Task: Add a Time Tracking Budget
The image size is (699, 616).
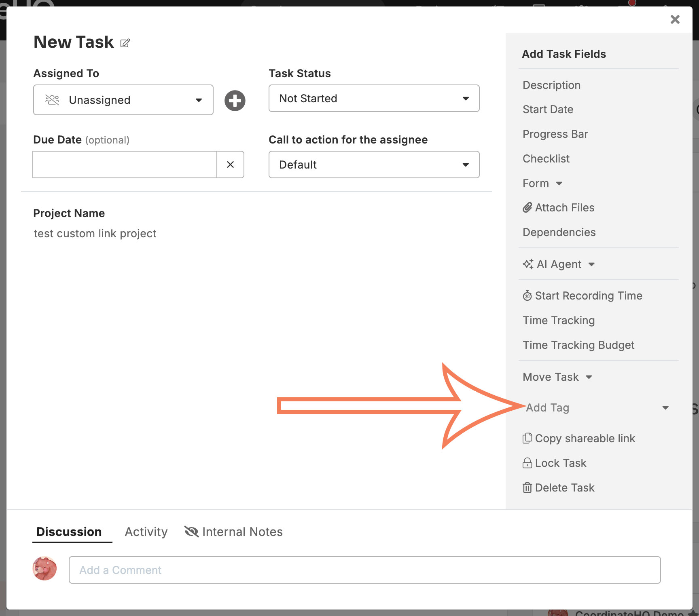Action: point(578,345)
